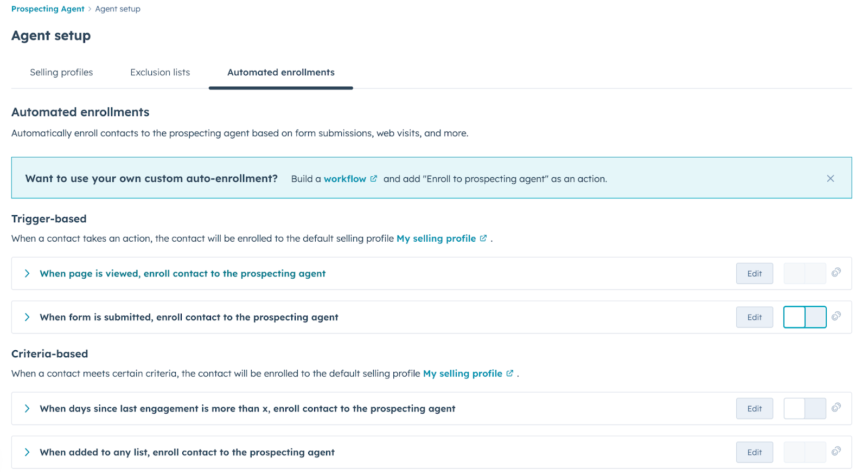Dismiss the custom auto-enrollment banner
The image size is (868, 476).
830,178
